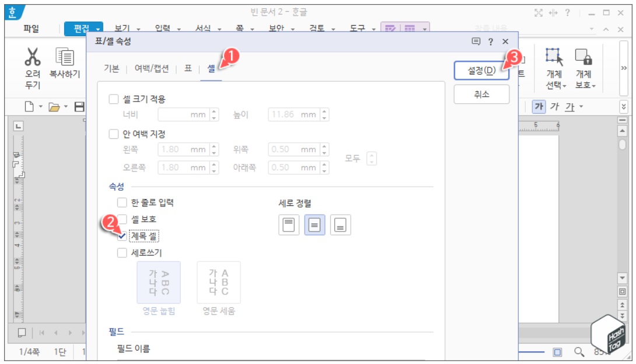Choose 영문 세움 text direction thumbnail
636x364 pixels.
pyautogui.click(x=219, y=282)
